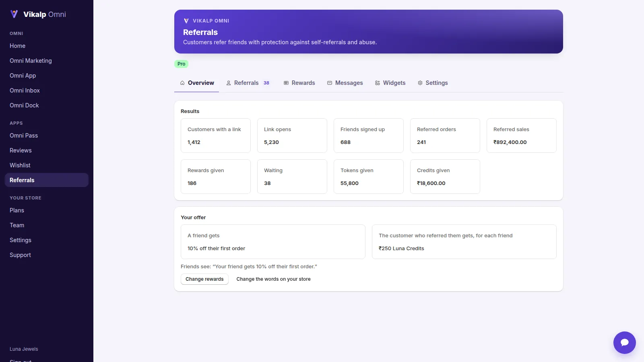This screenshot has height=362, width=644.
Task: Click the 38 count badge on Referrals tab
Action: click(266, 83)
